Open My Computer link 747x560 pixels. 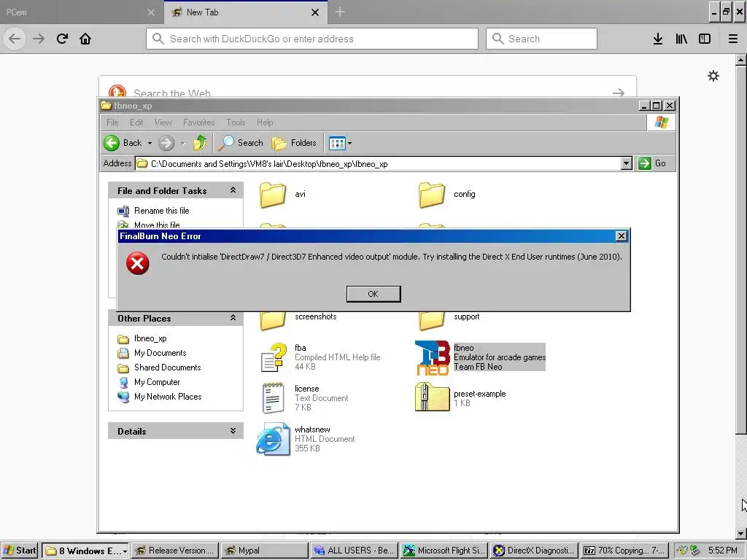(x=157, y=382)
